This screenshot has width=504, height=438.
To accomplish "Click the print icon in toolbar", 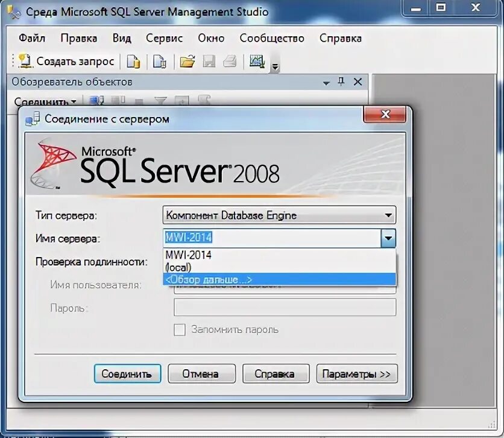I will 230,61.
